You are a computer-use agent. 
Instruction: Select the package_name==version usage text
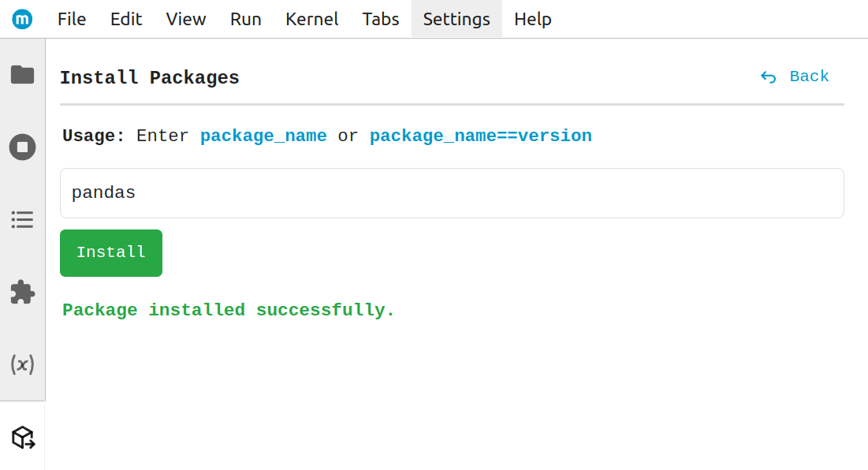[480, 135]
